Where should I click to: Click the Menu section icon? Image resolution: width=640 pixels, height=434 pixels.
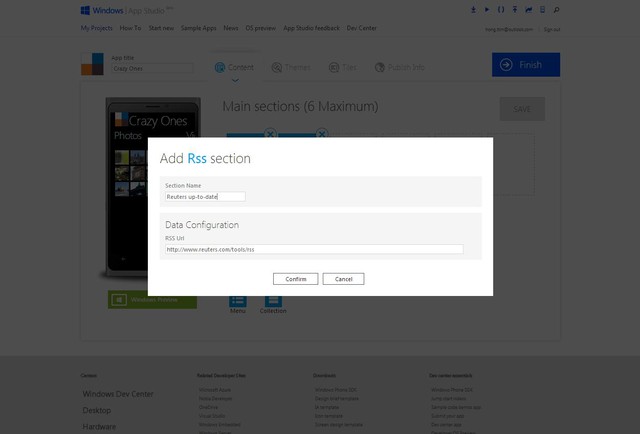click(x=238, y=302)
